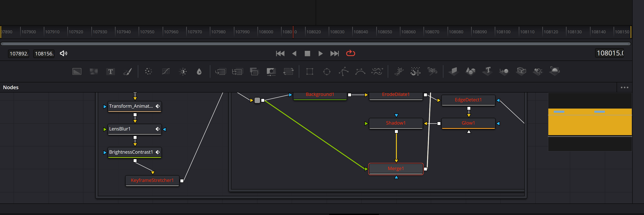Screen dimensions: 644x215
Task: Select the Polygon mask tool
Action: click(x=343, y=72)
